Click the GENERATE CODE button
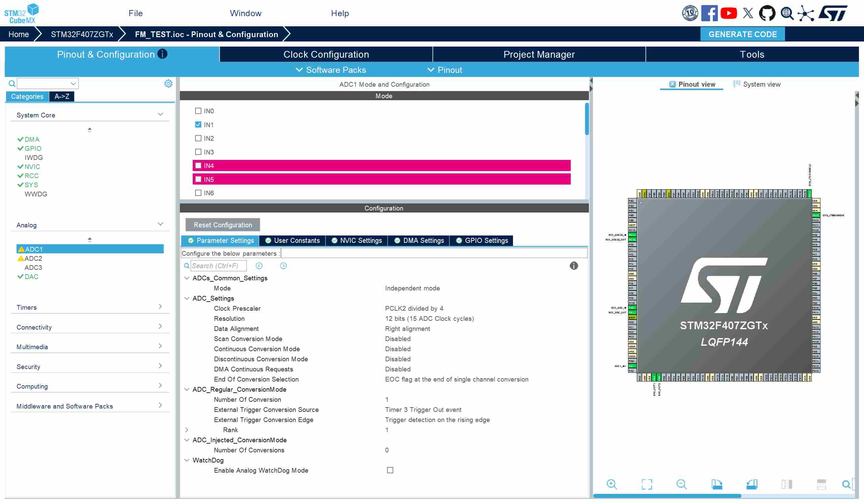 [x=742, y=34]
